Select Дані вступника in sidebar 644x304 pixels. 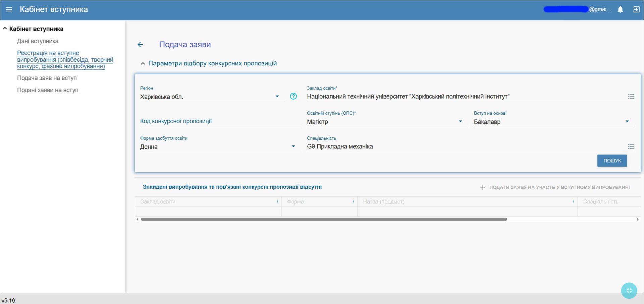(38, 41)
